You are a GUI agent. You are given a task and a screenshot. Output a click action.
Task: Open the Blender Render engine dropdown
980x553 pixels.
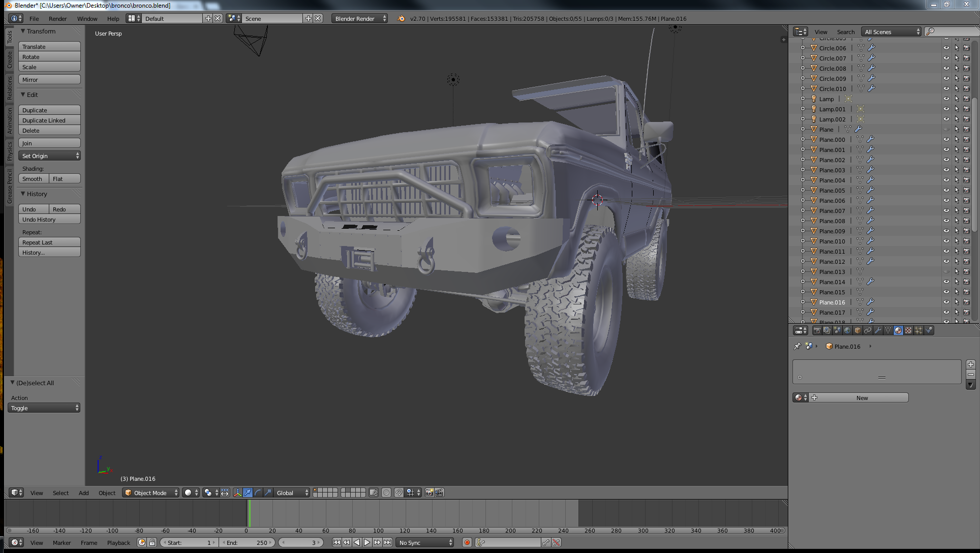[x=359, y=18]
